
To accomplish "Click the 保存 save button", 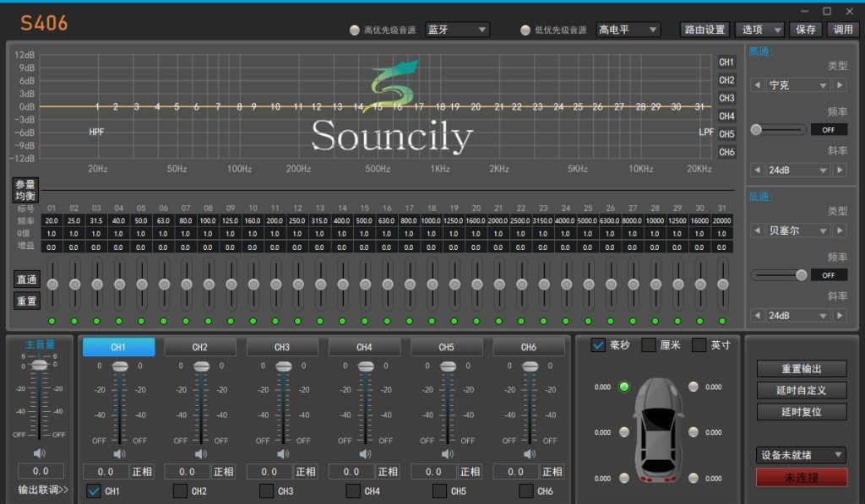I will pyautogui.click(x=806, y=30).
